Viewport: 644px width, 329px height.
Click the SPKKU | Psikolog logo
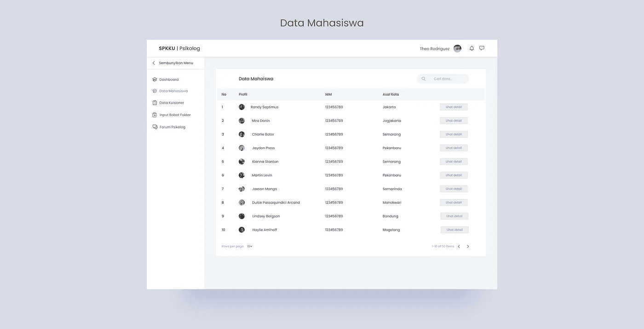[179, 48]
